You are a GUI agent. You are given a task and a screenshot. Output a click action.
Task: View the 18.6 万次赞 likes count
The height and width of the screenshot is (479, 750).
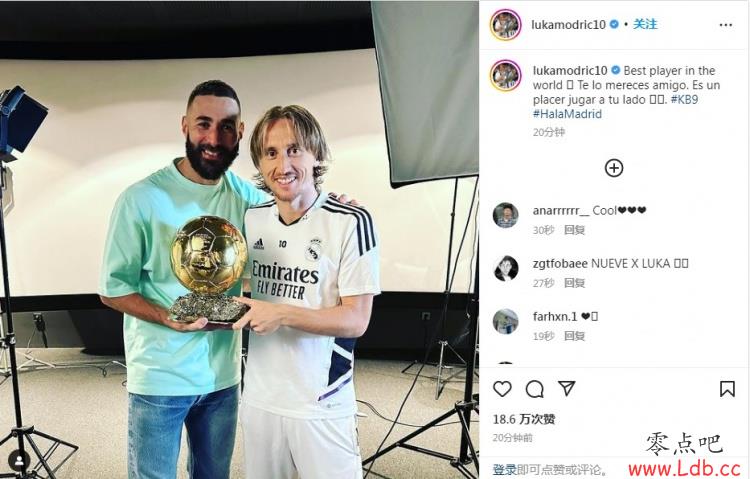coord(524,420)
